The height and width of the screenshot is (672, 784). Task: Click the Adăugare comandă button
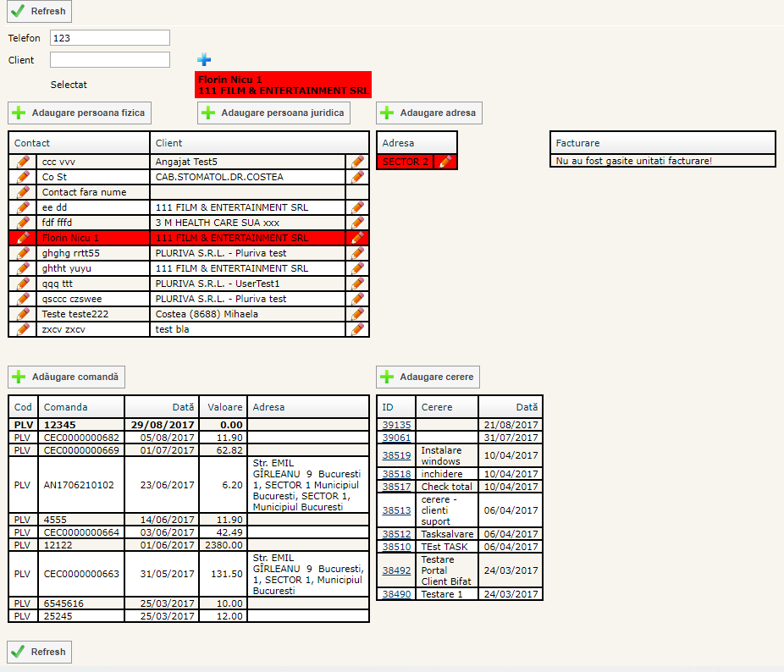[68, 377]
